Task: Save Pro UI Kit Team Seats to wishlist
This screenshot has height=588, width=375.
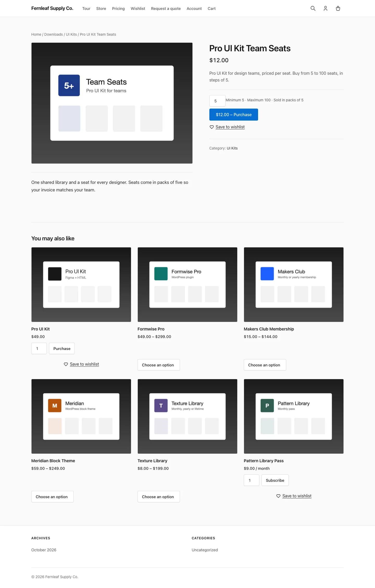Action: 230,127
